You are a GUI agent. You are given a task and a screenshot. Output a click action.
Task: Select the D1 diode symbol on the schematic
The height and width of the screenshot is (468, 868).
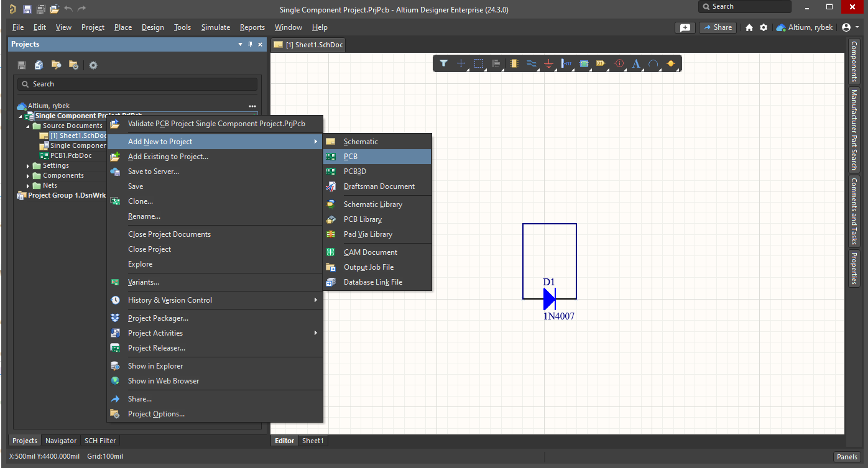pos(549,299)
